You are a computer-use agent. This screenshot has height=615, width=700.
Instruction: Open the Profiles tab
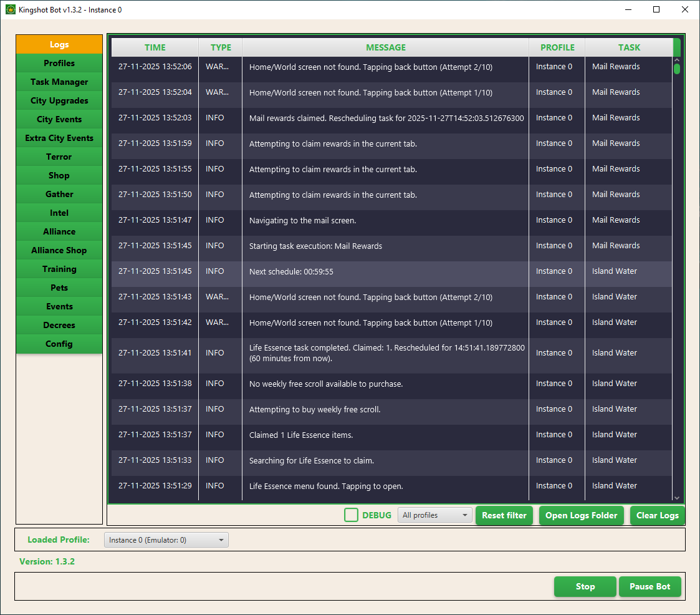(59, 63)
